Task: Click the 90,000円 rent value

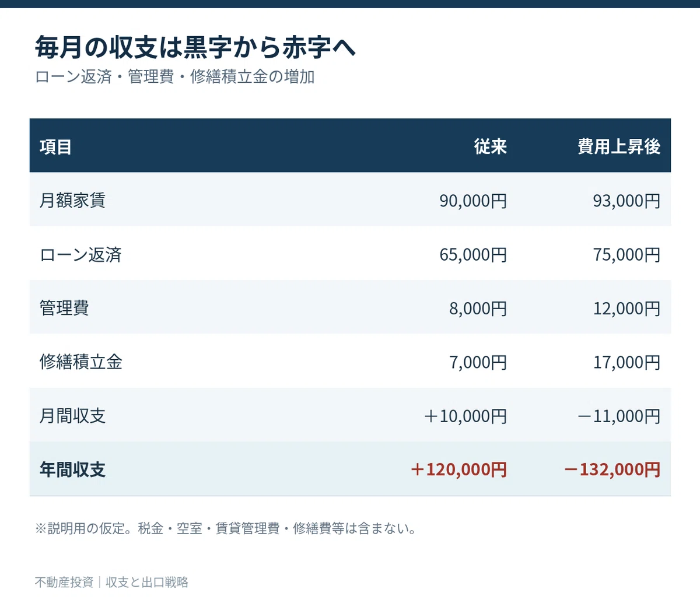Action: click(x=473, y=201)
